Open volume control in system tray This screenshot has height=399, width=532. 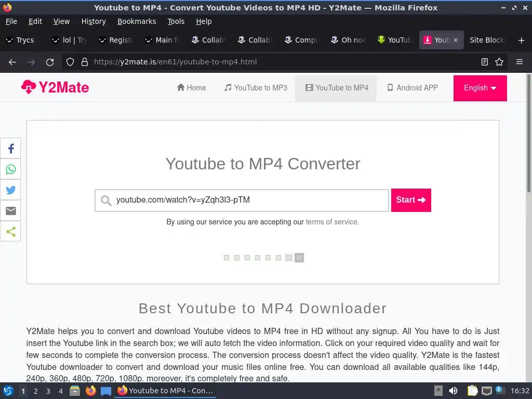click(x=453, y=391)
